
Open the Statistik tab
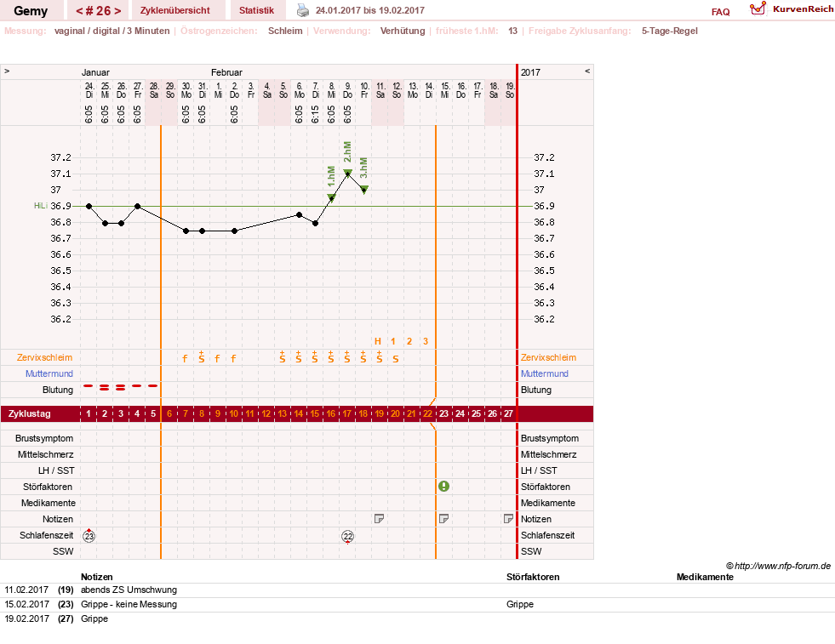coord(257,11)
